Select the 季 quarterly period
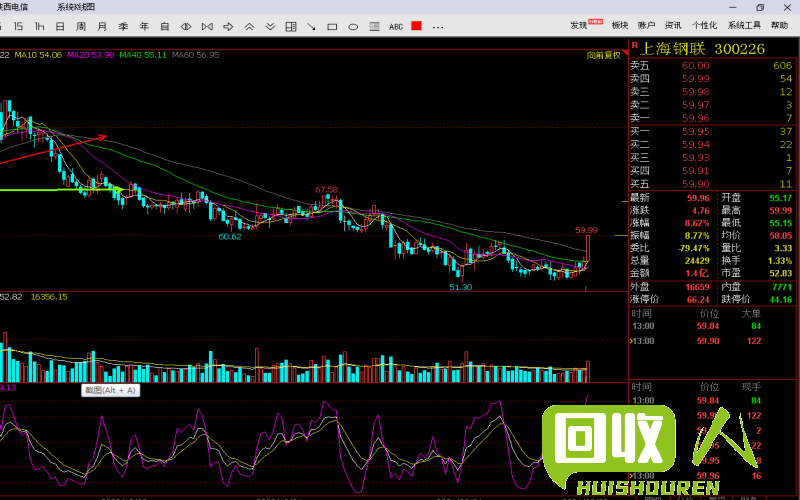This screenshot has height=500, width=800. pyautogui.click(x=123, y=26)
